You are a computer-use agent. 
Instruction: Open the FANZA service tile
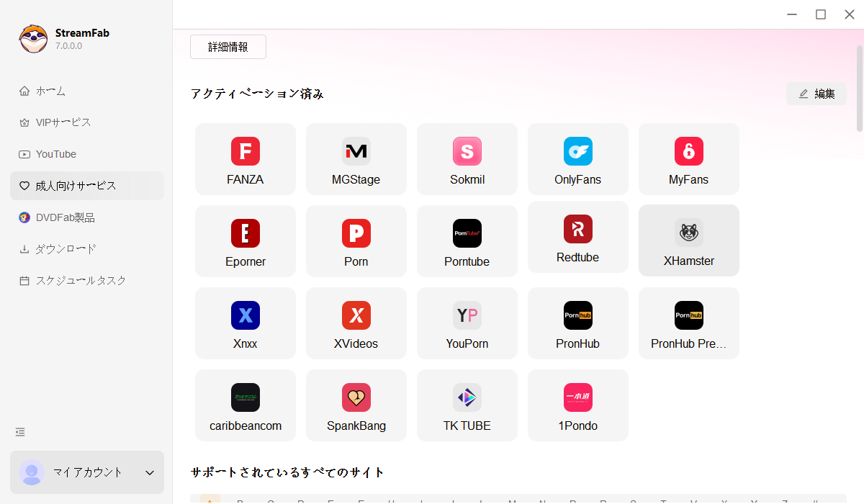pyautogui.click(x=245, y=158)
